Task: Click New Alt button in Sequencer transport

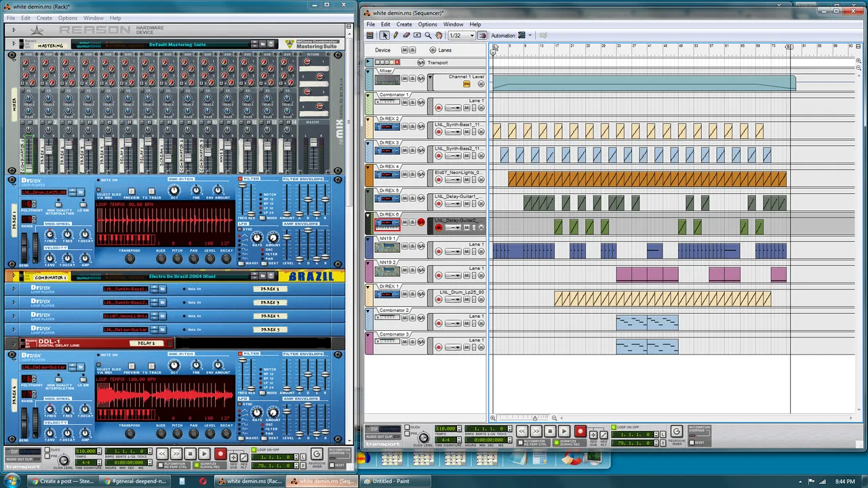Action: coord(604,434)
